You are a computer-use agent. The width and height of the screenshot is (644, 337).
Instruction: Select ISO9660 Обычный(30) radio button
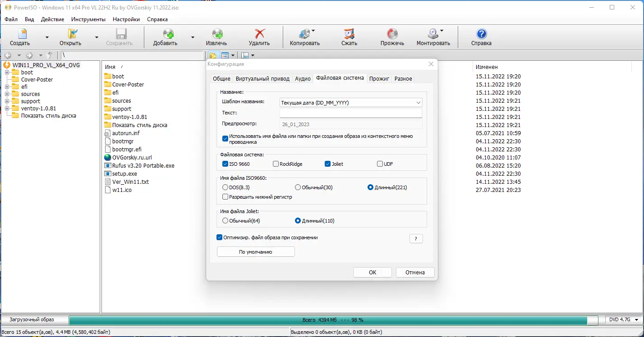click(x=298, y=187)
